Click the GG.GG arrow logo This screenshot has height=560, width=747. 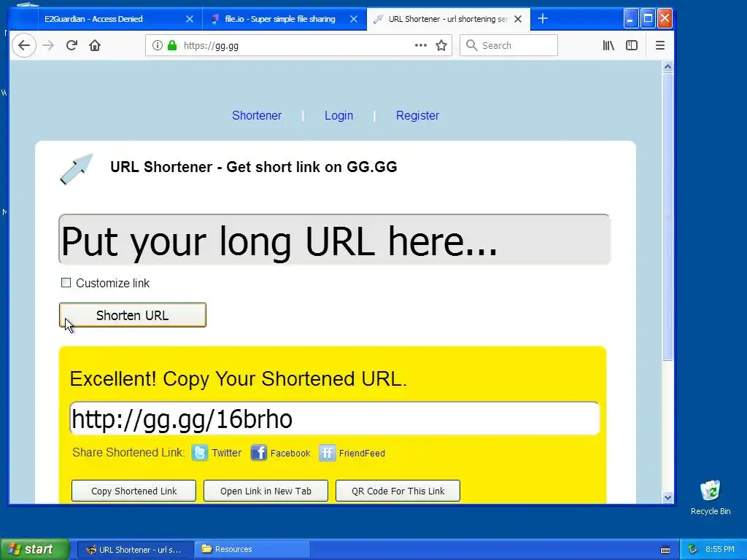tap(76, 168)
